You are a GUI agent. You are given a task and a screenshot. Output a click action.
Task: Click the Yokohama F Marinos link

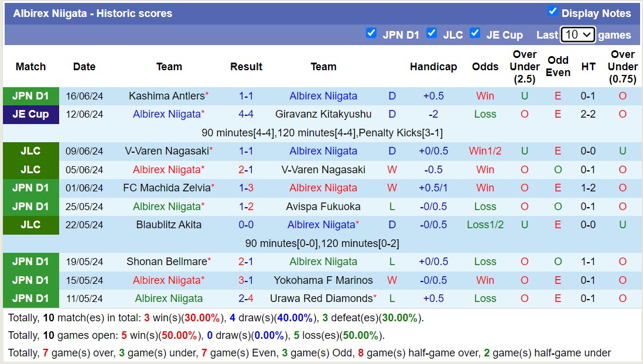[323, 280]
